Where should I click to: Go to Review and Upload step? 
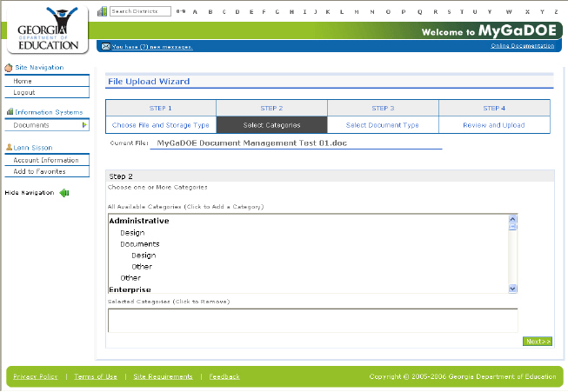coord(494,125)
